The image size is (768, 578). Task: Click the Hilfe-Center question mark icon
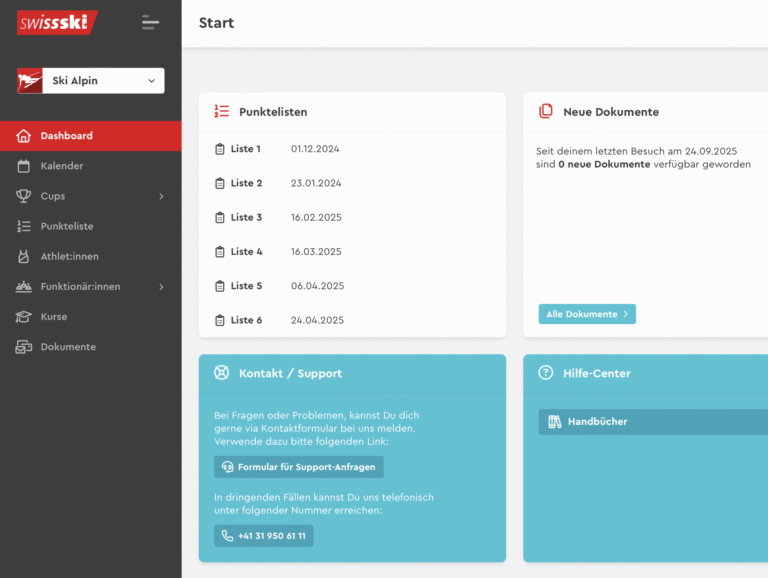tap(545, 373)
